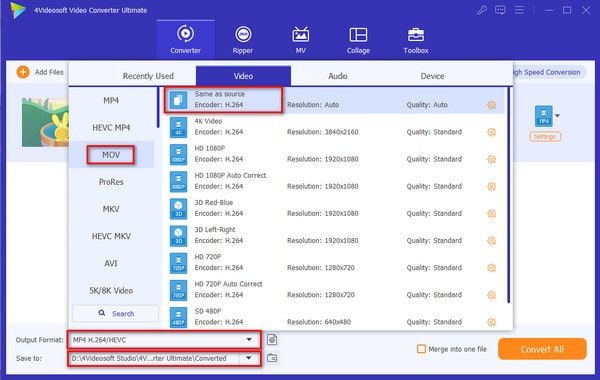The image size is (600, 380).
Task: Click the file Settings button
Action: (545, 137)
